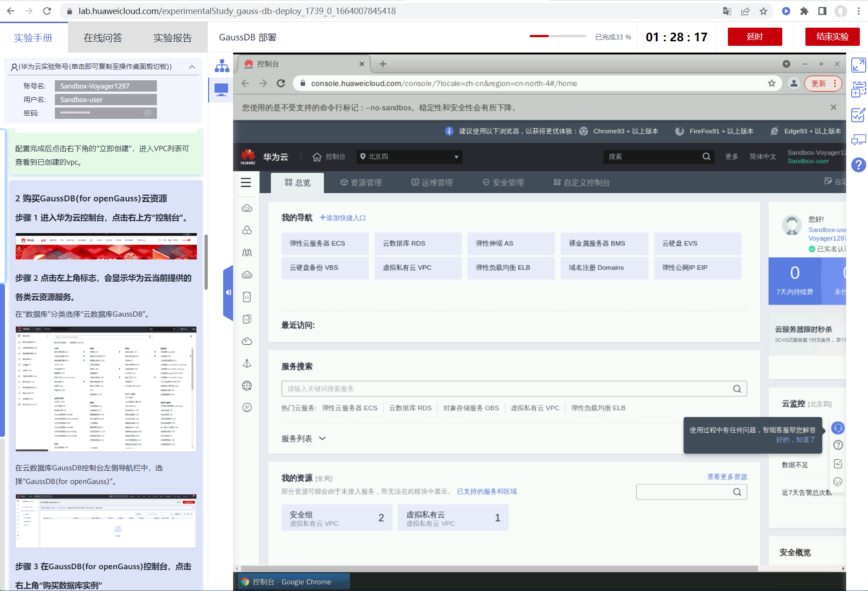Screen dimensions: 868x591
Task: Open the outer browser extensions puzzle icon
Action: coord(804,11)
